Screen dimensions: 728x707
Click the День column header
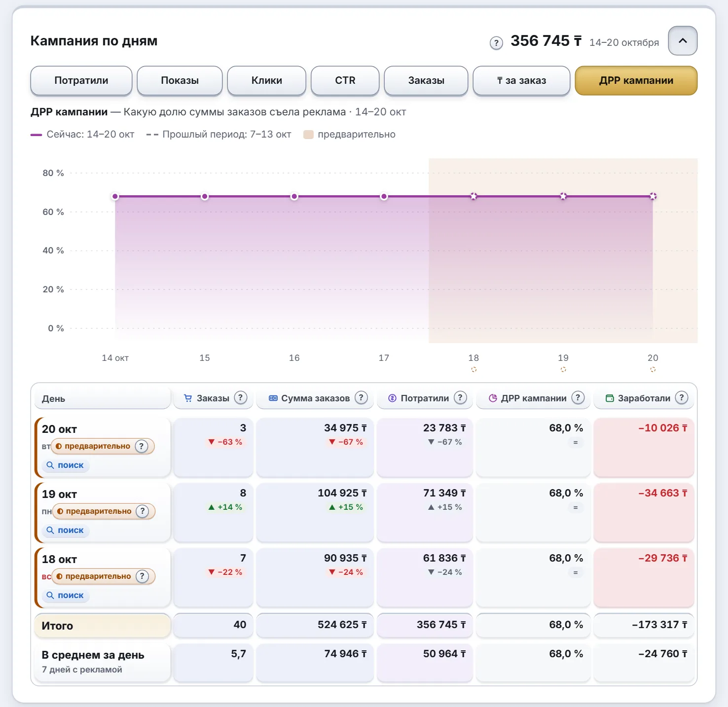tap(103, 398)
